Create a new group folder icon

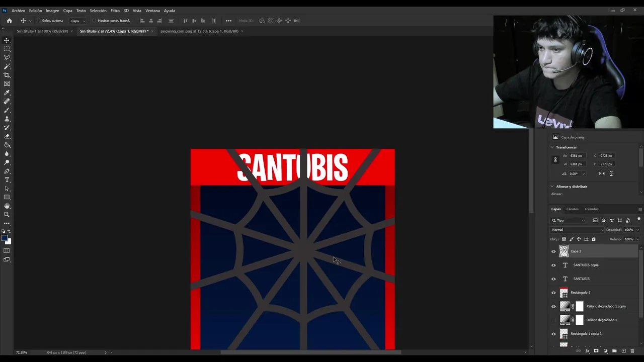(614, 351)
